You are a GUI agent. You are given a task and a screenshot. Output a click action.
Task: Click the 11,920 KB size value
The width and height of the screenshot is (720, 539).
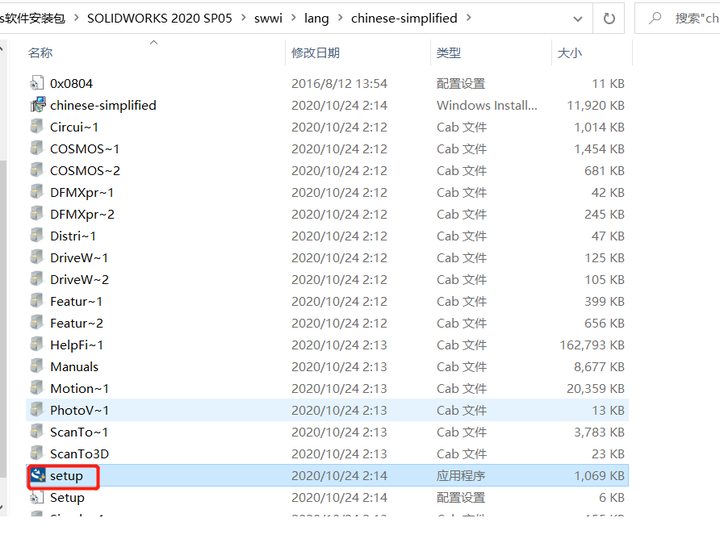596,105
